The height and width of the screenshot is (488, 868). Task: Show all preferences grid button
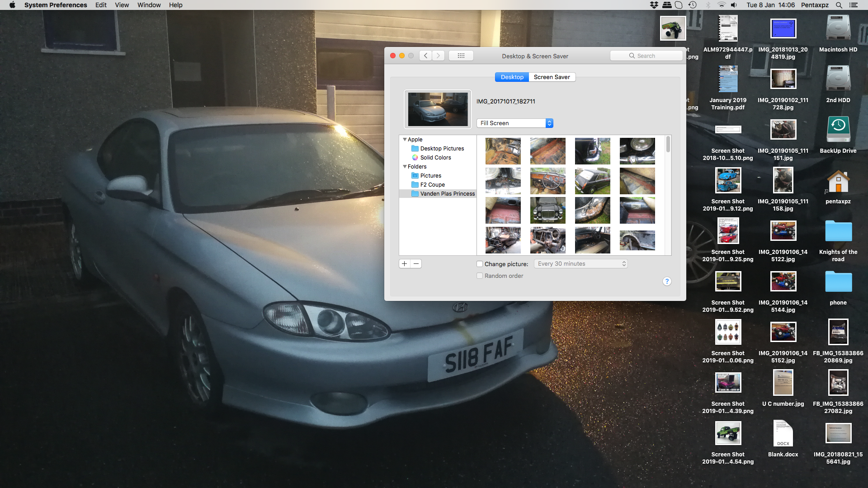coord(461,56)
